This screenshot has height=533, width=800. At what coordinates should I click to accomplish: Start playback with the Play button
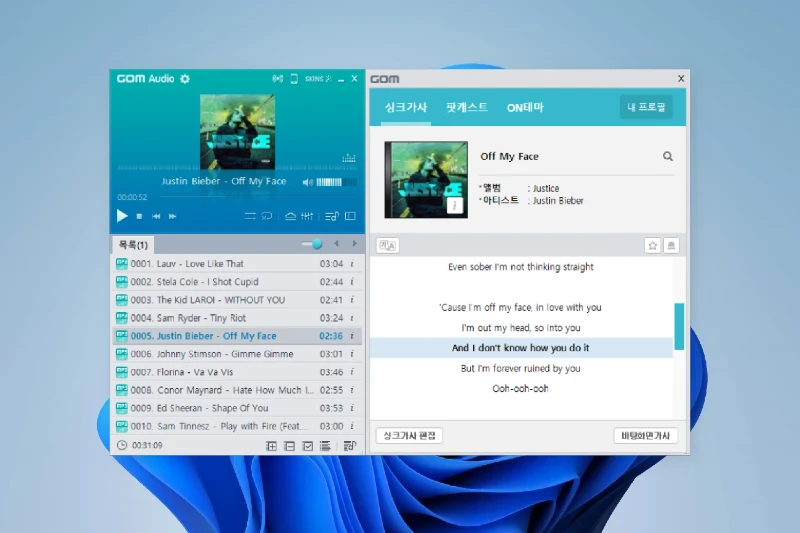122,216
